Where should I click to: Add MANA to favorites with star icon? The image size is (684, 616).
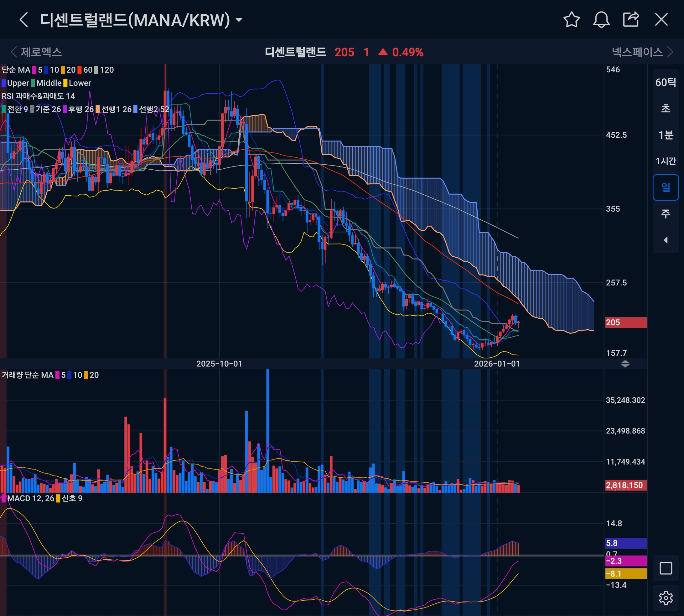tap(571, 20)
